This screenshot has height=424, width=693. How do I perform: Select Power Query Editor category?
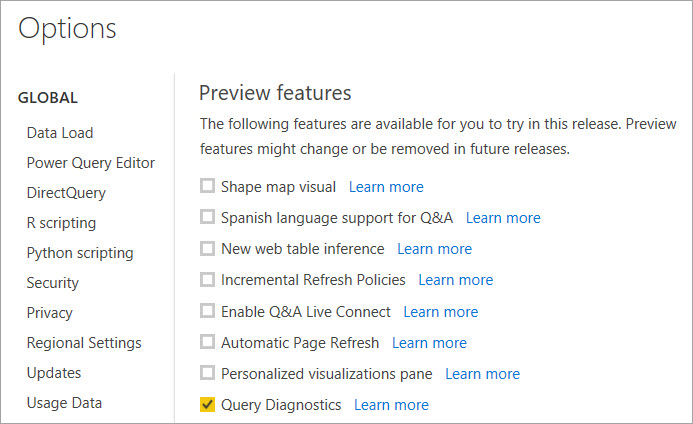pyautogui.click(x=91, y=163)
